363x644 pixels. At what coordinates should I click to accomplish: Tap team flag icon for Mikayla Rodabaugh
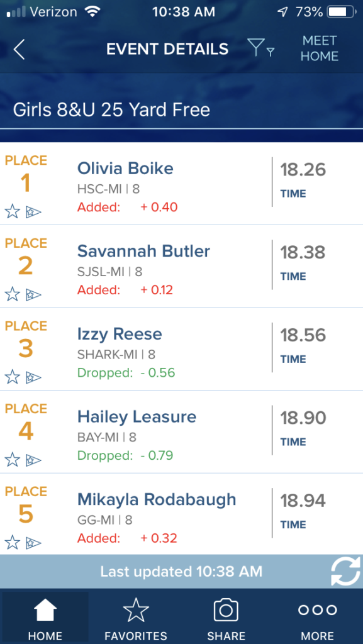click(x=33, y=543)
